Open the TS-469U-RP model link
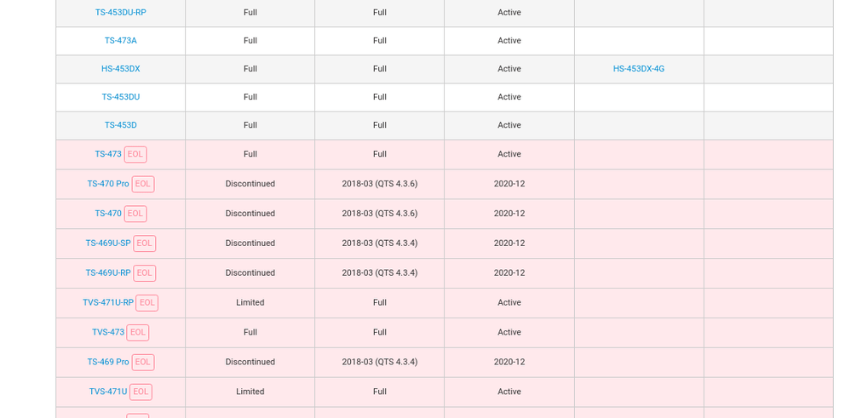868x418 pixels. click(x=108, y=273)
